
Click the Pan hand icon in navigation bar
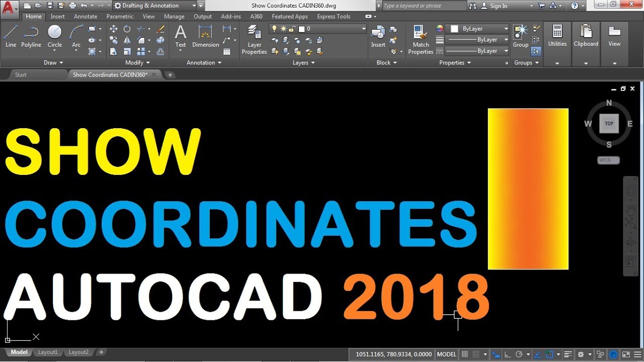(x=630, y=211)
